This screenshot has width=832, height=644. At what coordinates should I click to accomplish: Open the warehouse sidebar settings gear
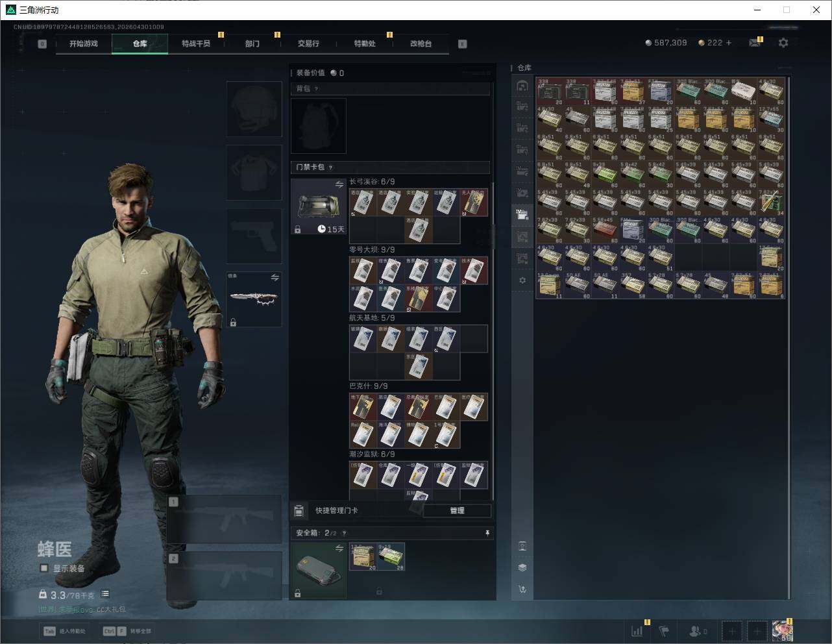click(x=522, y=280)
